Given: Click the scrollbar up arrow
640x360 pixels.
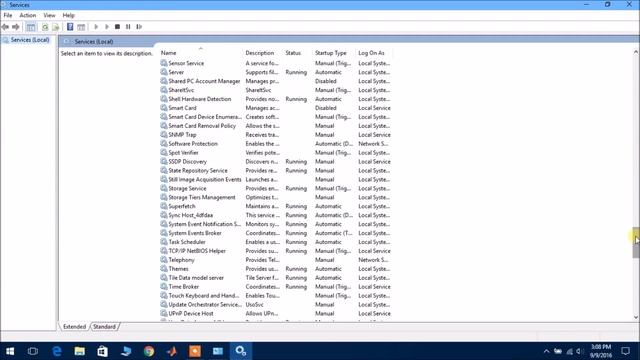Looking at the screenshot, I should (636, 52).
